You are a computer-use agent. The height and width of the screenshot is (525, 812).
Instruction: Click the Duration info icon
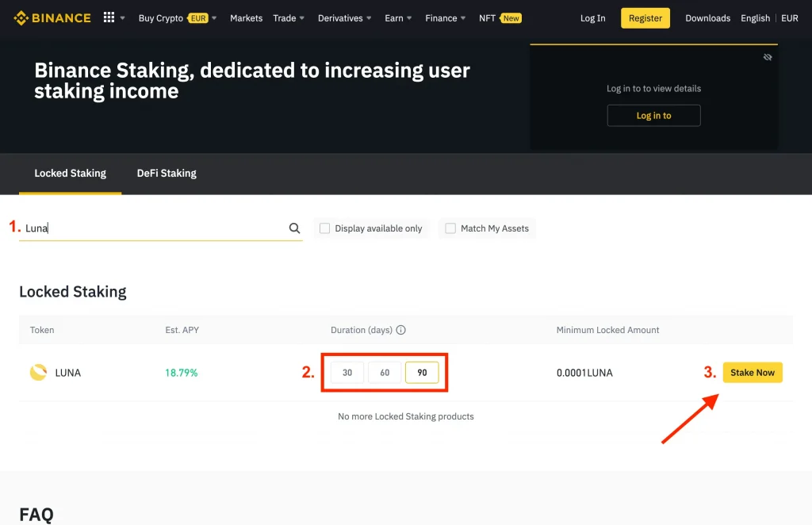click(x=400, y=330)
